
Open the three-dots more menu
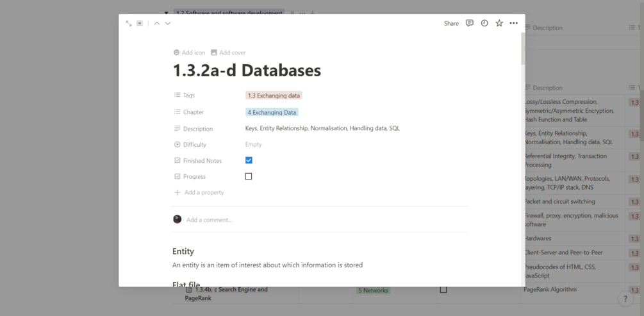coord(513,23)
